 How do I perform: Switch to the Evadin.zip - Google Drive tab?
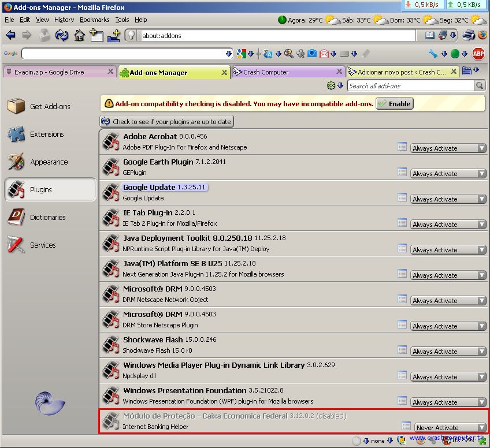click(60, 72)
